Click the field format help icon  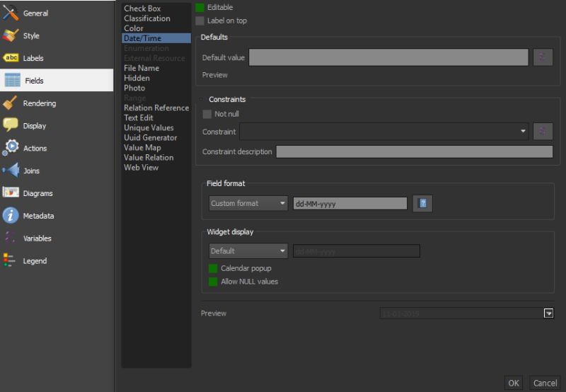pos(422,203)
